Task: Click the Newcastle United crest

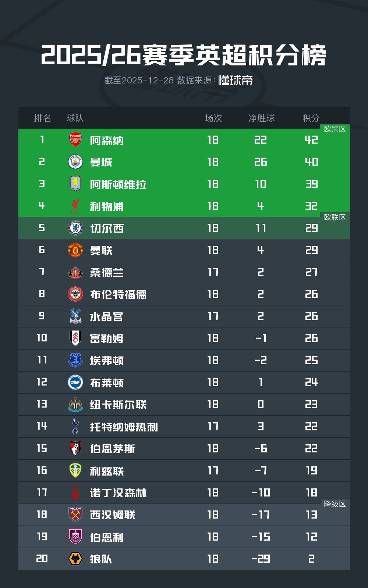Action: 75,404
